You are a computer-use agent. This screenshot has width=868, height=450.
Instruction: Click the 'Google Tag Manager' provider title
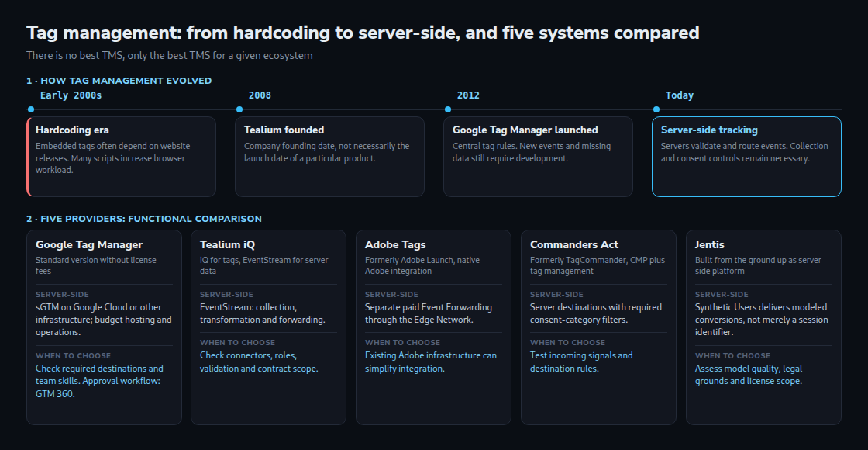89,244
